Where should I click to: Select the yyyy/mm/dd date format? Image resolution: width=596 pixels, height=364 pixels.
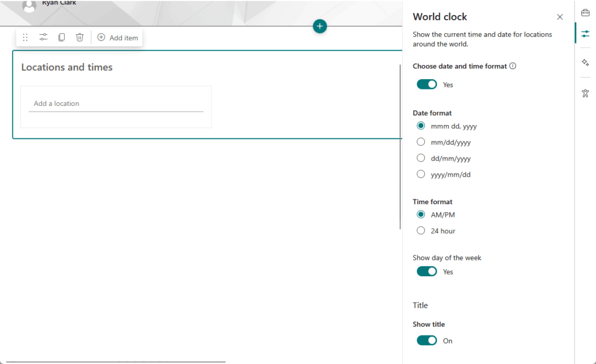pos(421,174)
